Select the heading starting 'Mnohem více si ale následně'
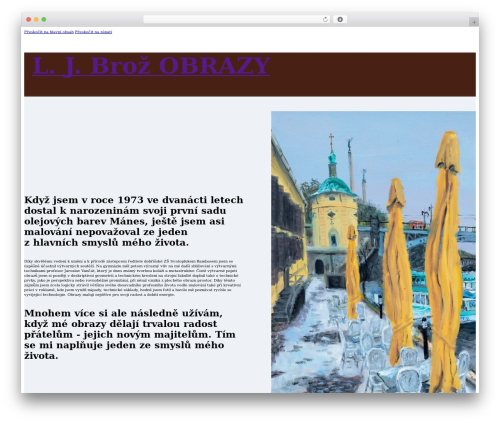The image size is (500, 423). pos(130,334)
